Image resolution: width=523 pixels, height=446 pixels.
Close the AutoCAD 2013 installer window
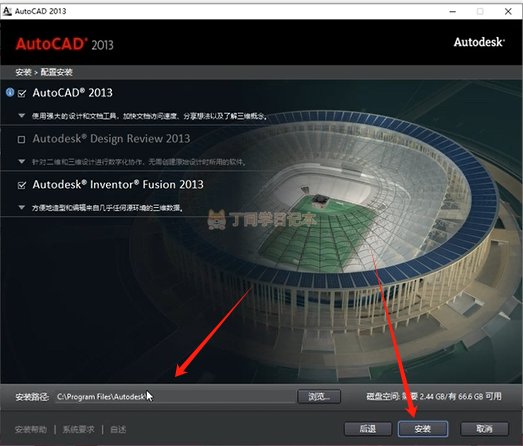click(508, 11)
